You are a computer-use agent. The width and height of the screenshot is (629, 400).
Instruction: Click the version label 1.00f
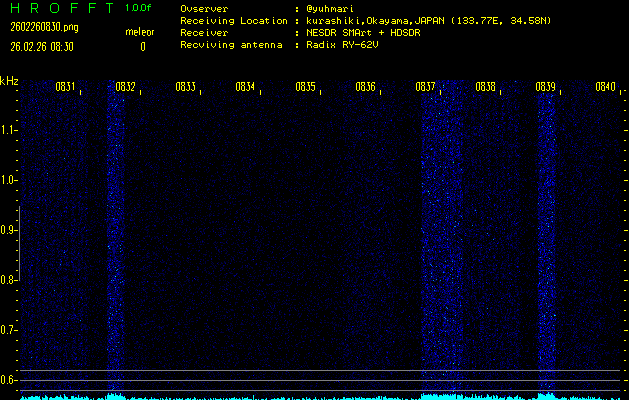[138, 8]
